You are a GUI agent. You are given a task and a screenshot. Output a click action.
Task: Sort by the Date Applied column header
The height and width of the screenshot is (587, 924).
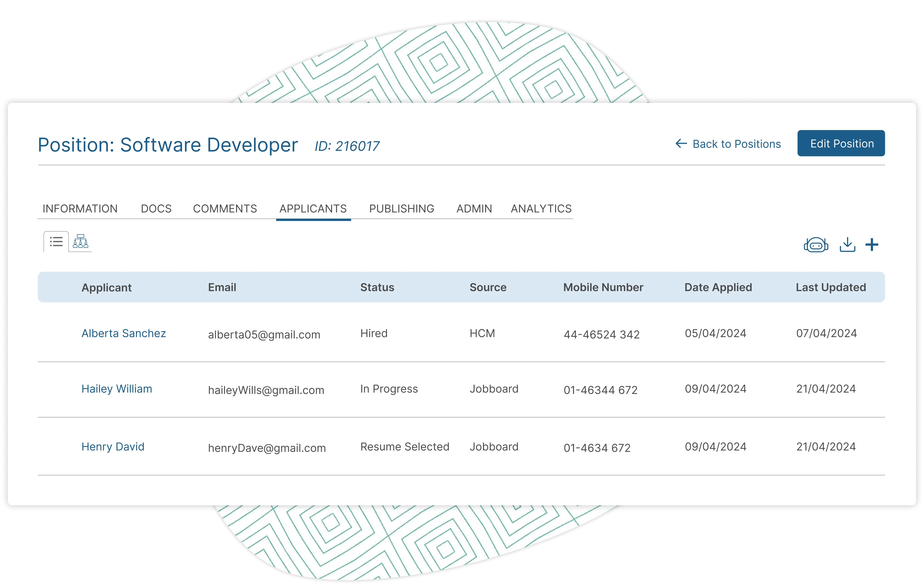pyautogui.click(x=718, y=287)
